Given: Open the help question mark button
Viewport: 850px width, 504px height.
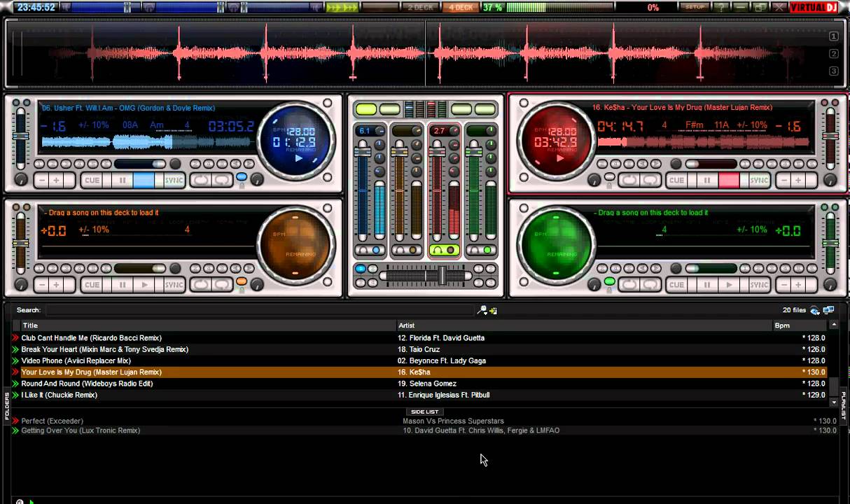Looking at the screenshot, I should pyautogui.click(x=723, y=7).
